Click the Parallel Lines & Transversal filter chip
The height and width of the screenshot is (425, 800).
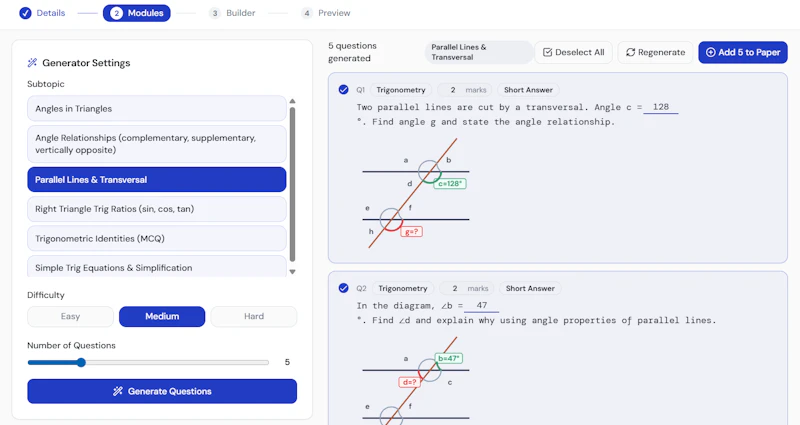479,52
